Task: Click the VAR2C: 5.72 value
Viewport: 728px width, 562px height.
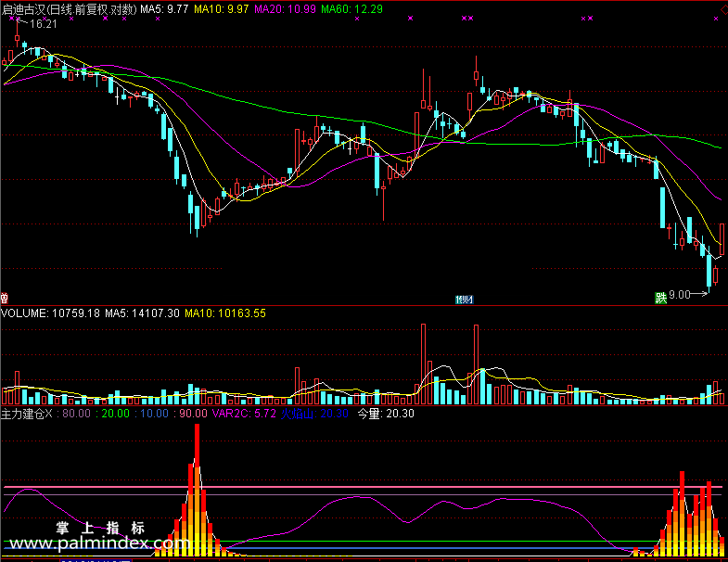Action: pos(244,414)
